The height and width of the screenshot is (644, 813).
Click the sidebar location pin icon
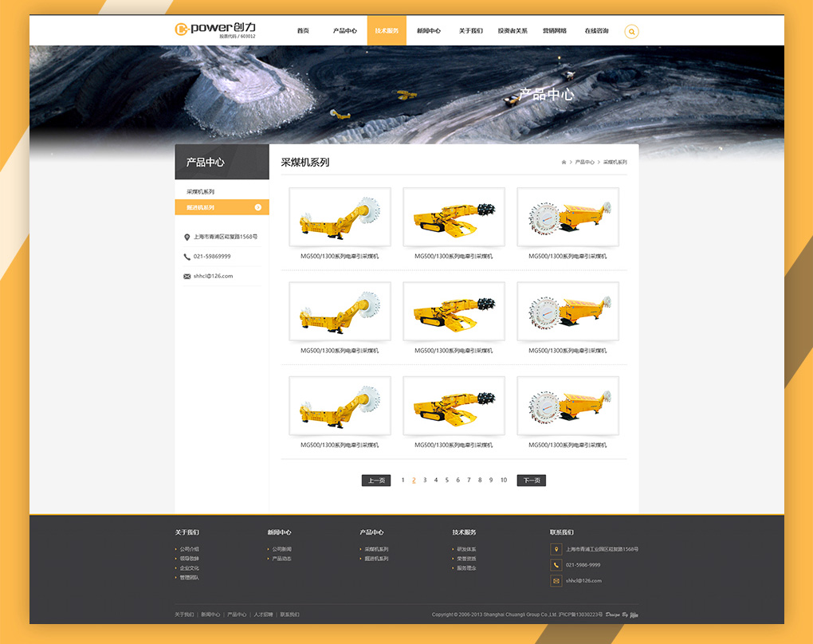pos(187,237)
